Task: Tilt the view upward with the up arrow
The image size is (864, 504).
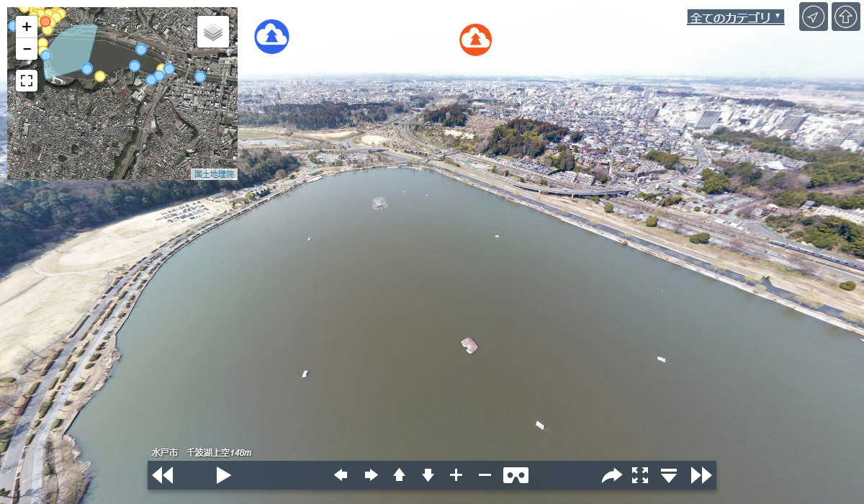Action: (x=399, y=475)
